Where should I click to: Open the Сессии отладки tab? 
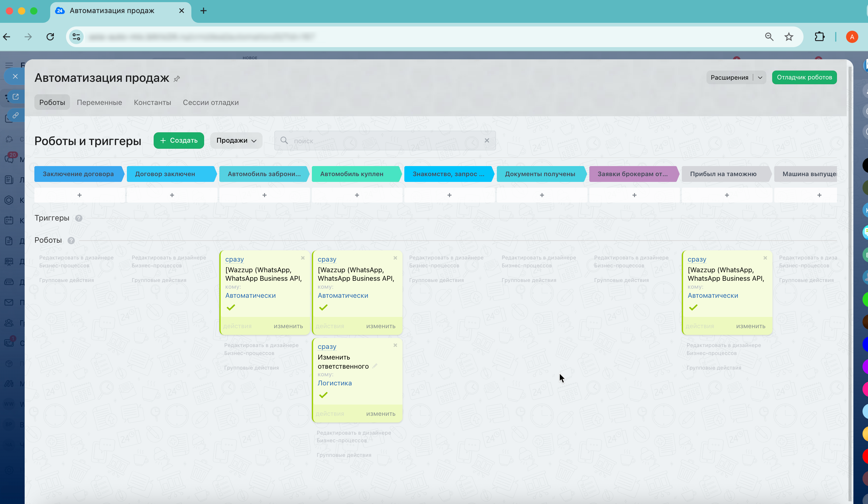click(211, 102)
